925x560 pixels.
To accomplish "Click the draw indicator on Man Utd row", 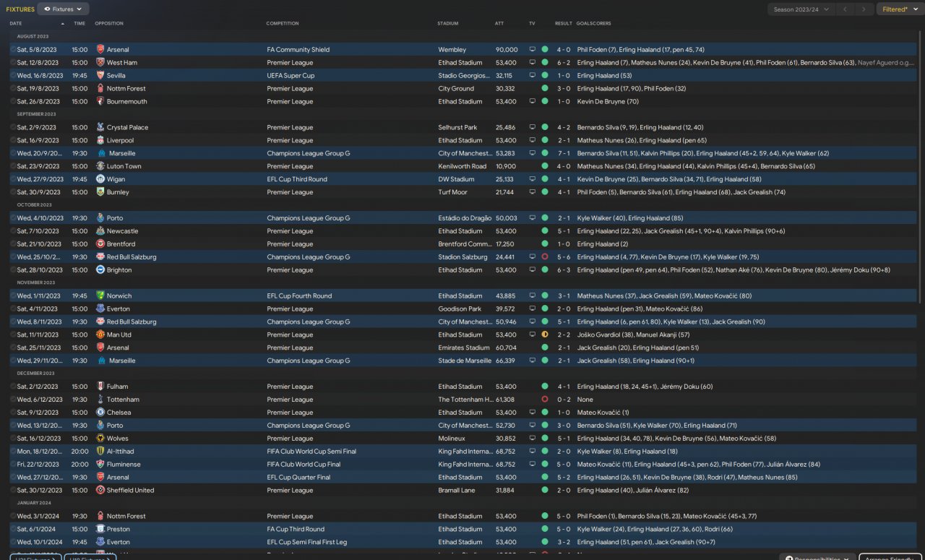I will click(545, 335).
